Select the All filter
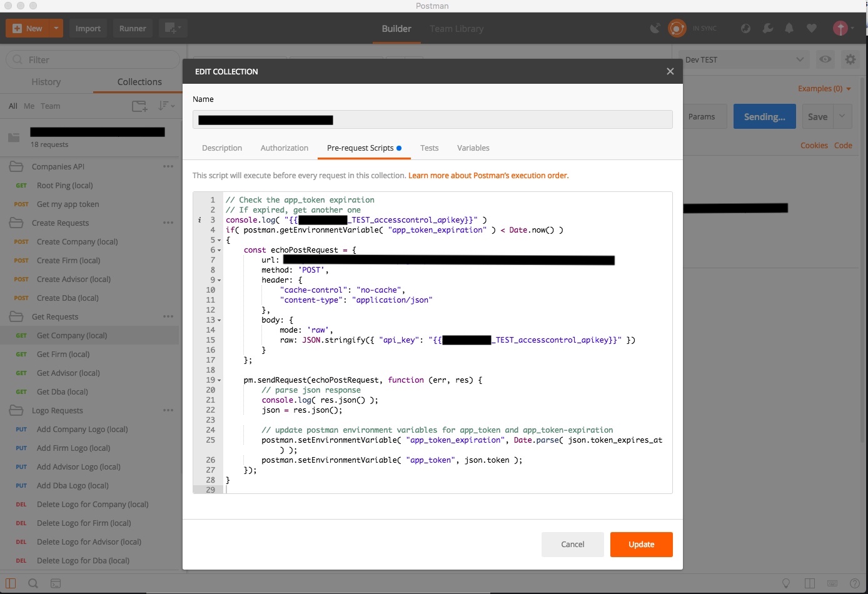Screen dimensions: 868x594 (x=13, y=106)
